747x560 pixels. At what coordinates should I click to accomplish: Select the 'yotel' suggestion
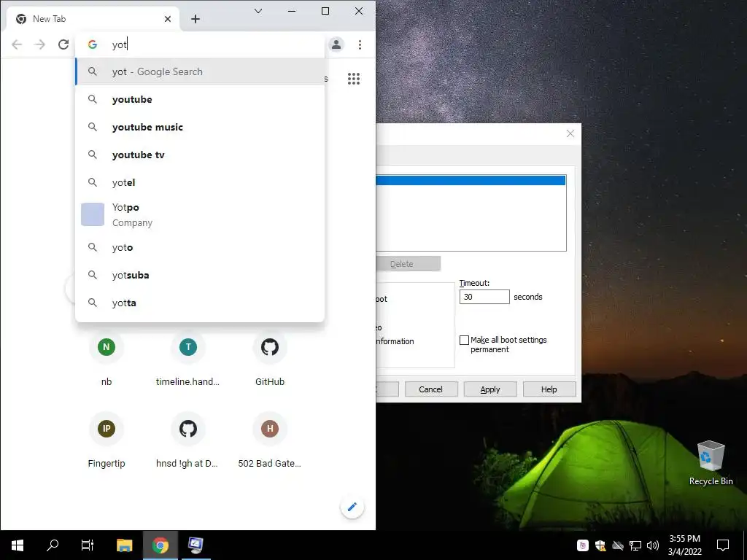(x=200, y=182)
